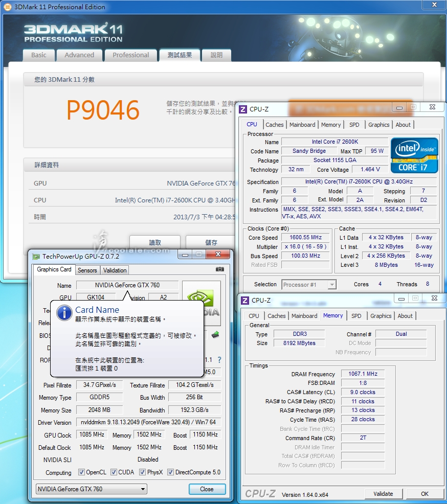
Task: Click the Package value Socket 1155 LGA
Action: [335, 160]
